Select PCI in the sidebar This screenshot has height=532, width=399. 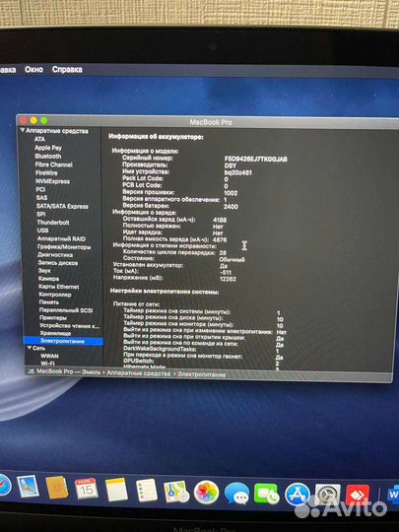click(40, 189)
